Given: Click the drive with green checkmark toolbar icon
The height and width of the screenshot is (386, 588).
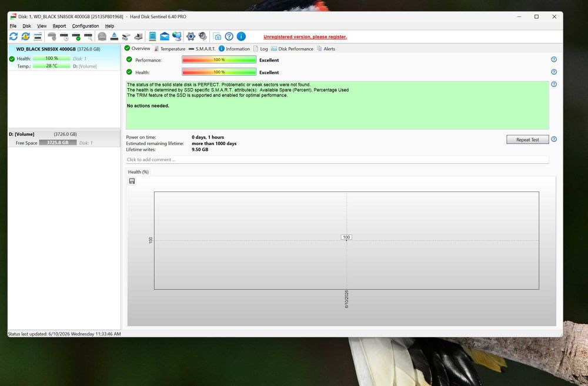Looking at the screenshot, I should (x=76, y=36).
